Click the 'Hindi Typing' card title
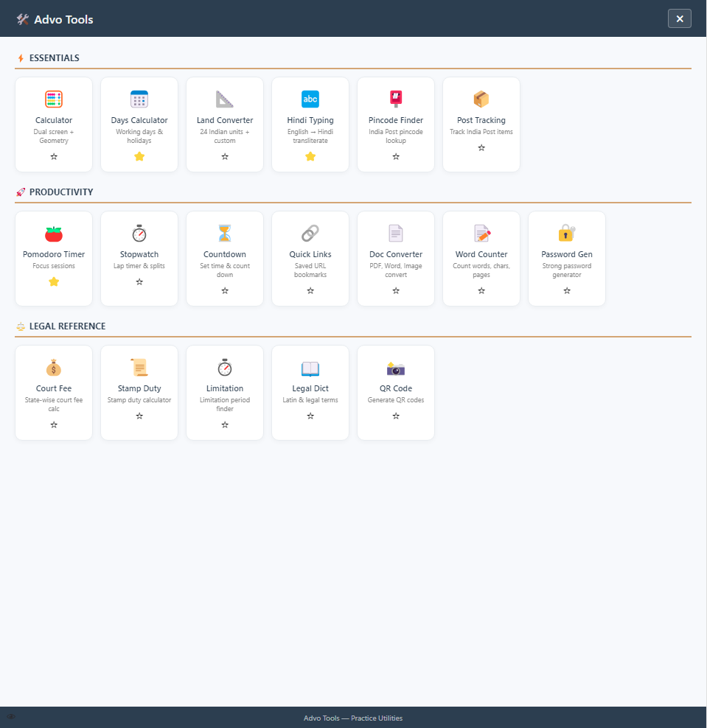This screenshot has height=728, width=707. tap(310, 120)
